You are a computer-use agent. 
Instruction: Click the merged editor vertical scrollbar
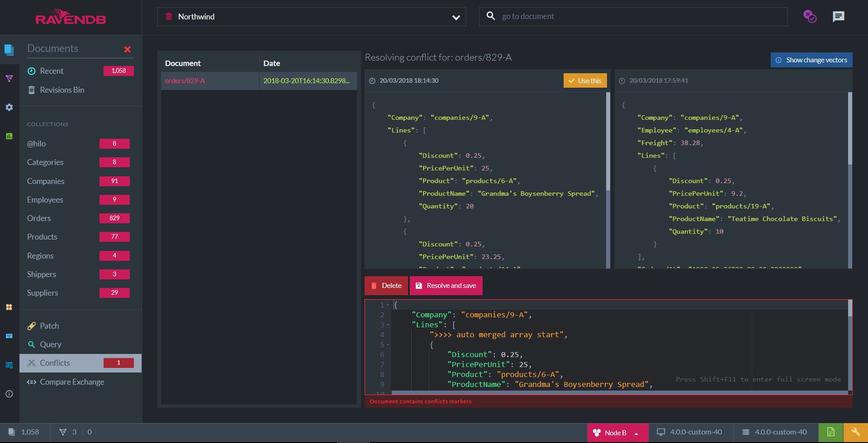850,308
